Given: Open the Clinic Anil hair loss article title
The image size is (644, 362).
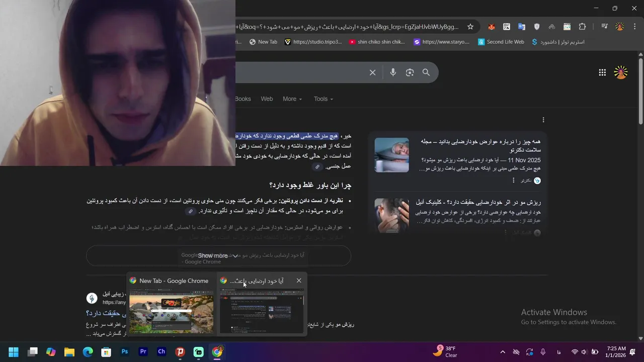Looking at the screenshot, I should click(478, 202).
